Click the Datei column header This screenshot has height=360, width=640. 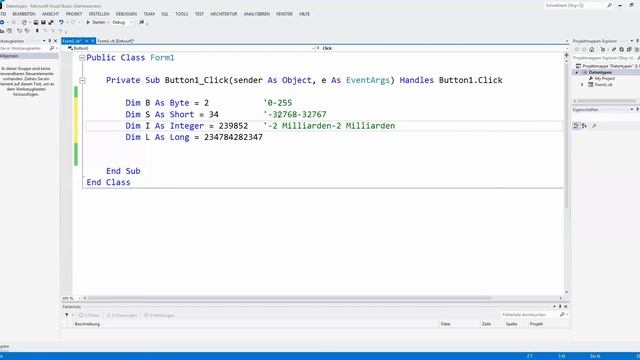pyautogui.click(x=445, y=324)
